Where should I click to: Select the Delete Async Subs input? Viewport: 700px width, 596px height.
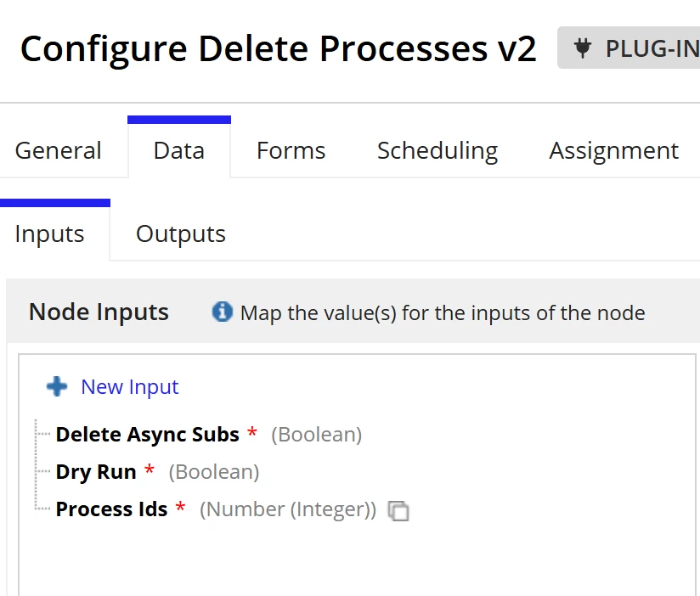[147, 434]
